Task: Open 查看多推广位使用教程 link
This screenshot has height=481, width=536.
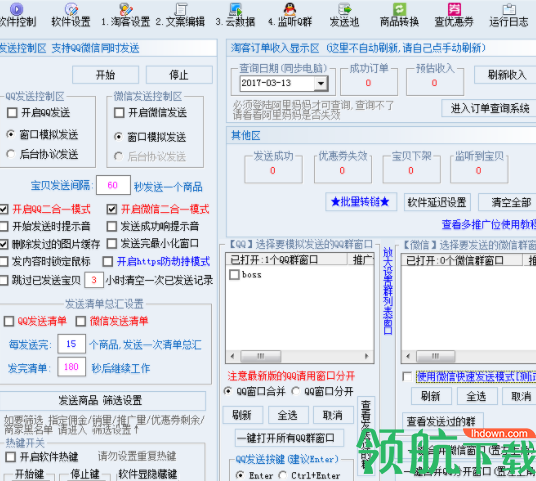Action: 489,225
